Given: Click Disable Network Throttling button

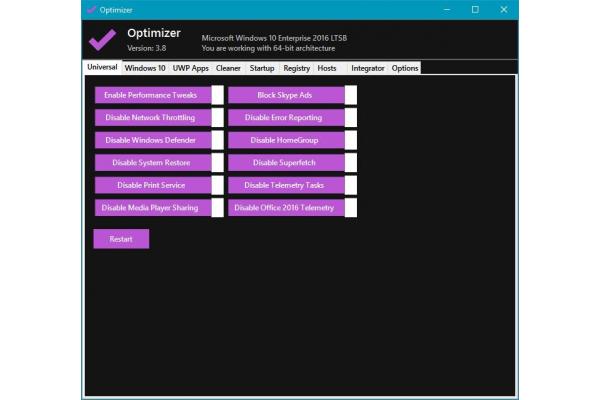Looking at the screenshot, I should pyautogui.click(x=153, y=118).
